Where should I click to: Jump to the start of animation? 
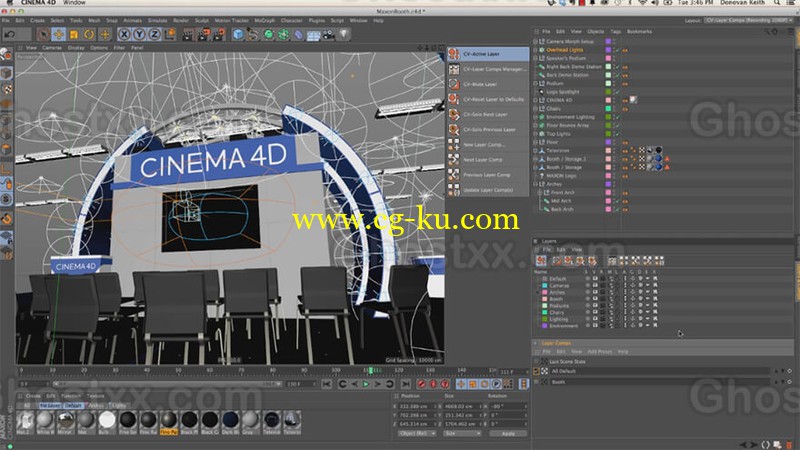pyautogui.click(x=327, y=384)
